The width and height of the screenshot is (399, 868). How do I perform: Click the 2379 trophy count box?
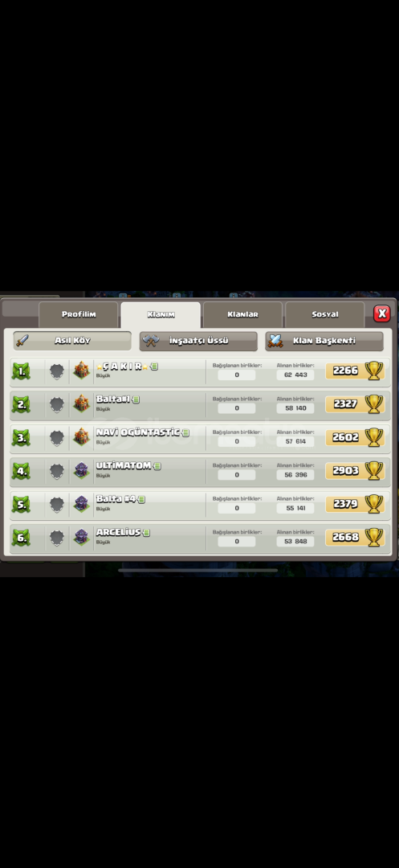click(348, 504)
